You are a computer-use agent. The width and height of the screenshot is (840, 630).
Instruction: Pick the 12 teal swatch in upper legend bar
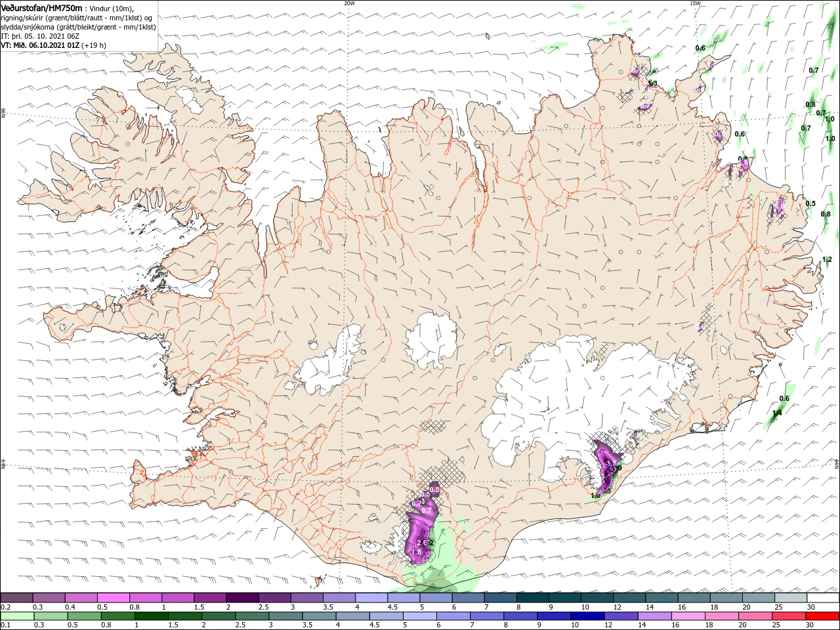pos(630,598)
